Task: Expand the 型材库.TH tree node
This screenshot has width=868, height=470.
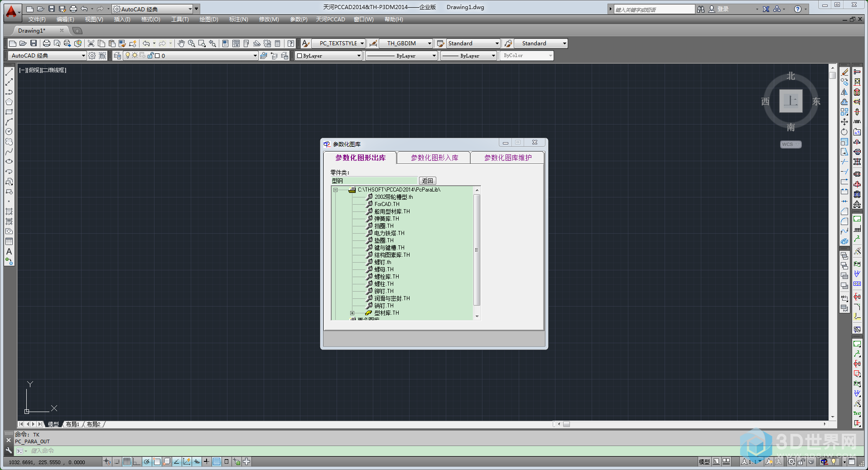Action: [352, 313]
